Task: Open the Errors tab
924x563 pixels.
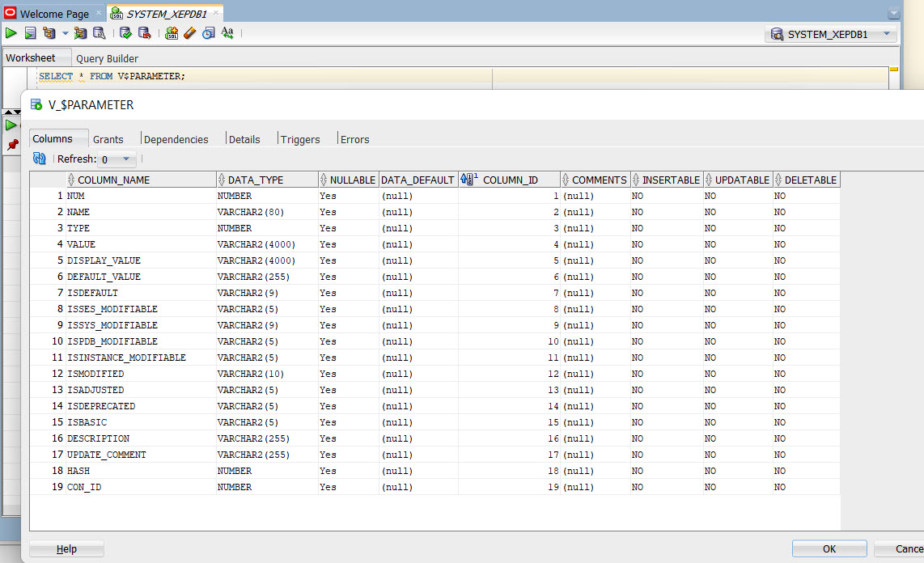Action: (x=354, y=140)
